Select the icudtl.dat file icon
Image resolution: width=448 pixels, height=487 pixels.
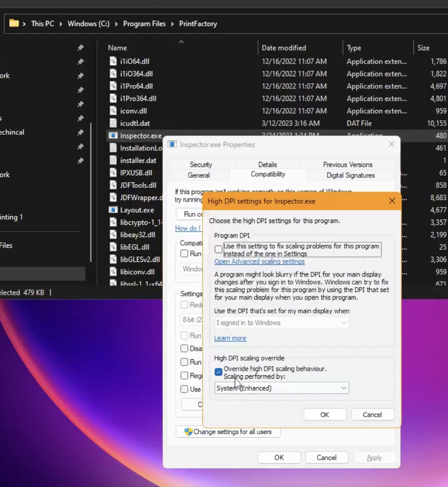pos(113,123)
